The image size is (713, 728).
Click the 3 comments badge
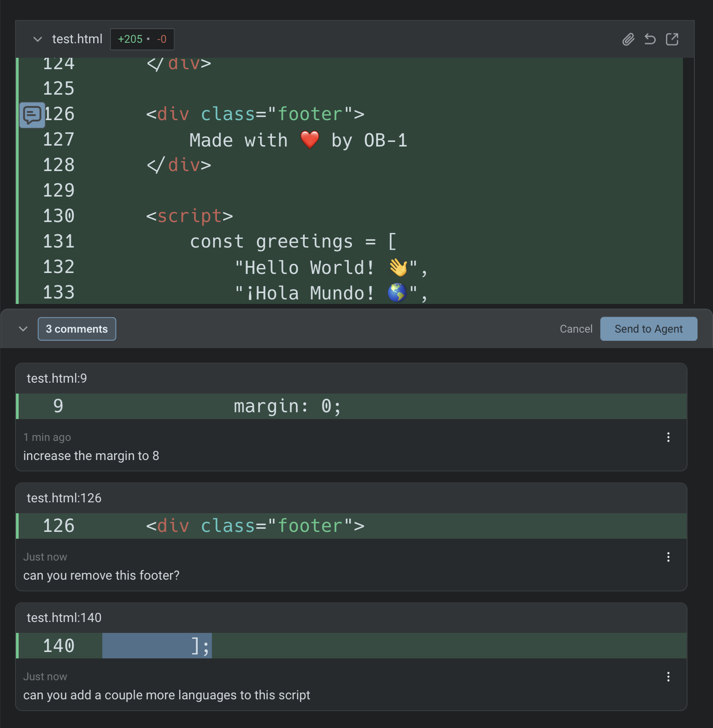tap(77, 329)
